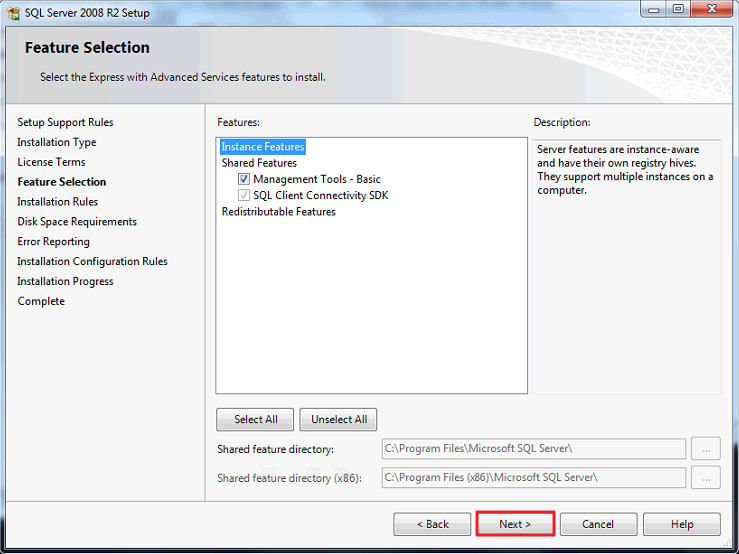
Task: Select the Installation Progress step
Action: pos(65,281)
